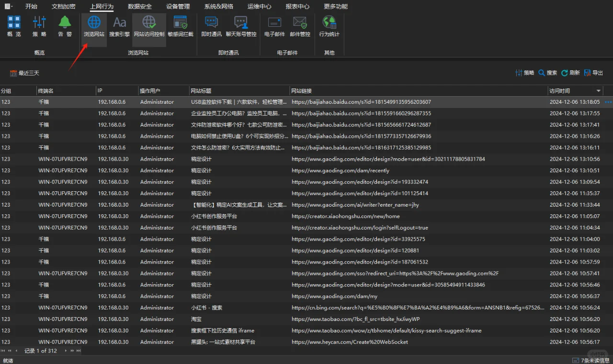Jump to the last record in the pager
613x364 pixels.
[79, 351]
